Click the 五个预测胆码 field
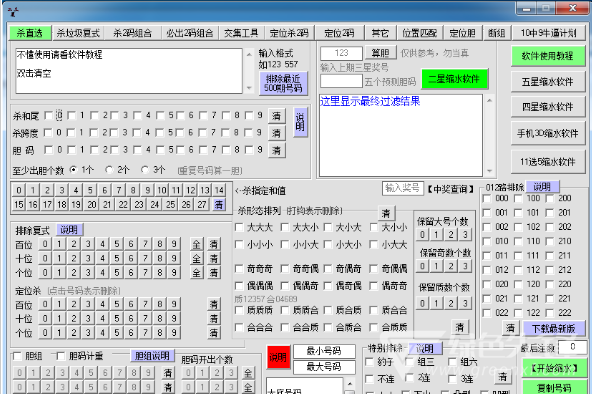 point(341,81)
